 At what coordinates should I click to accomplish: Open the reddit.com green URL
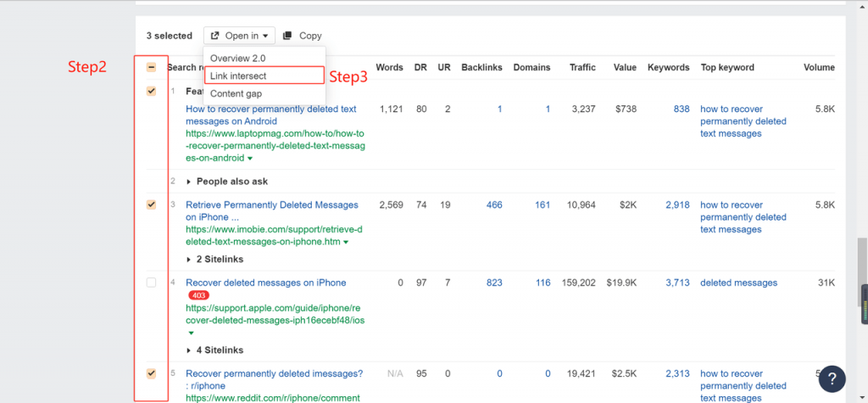[x=273, y=397]
